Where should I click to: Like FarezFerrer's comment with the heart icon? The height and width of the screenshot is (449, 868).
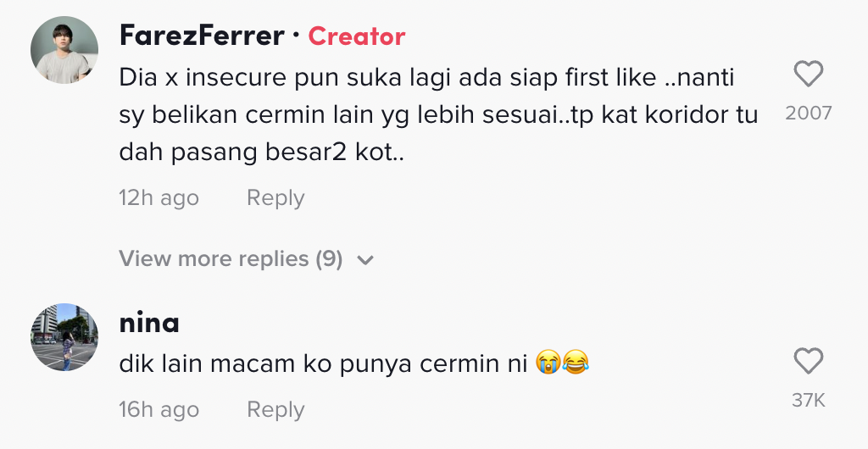point(808,75)
